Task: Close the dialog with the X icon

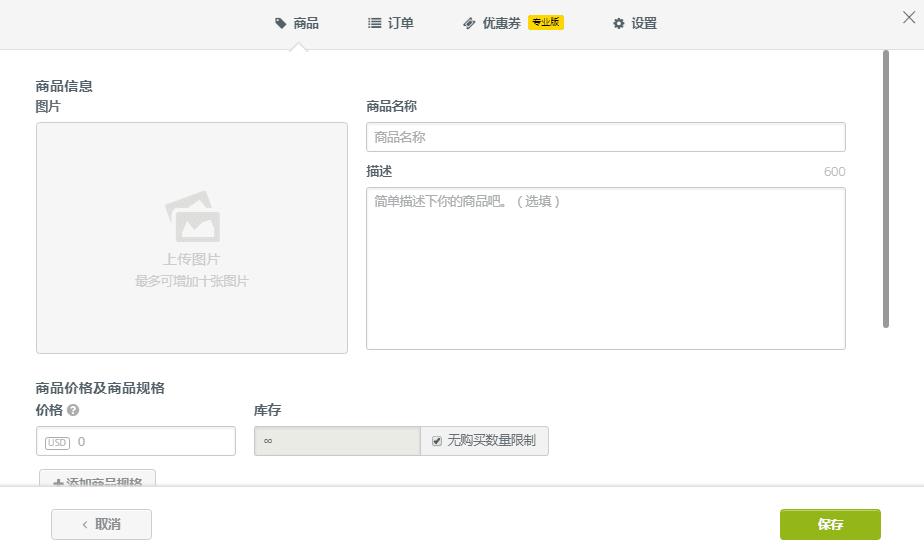Action: pyautogui.click(x=909, y=17)
